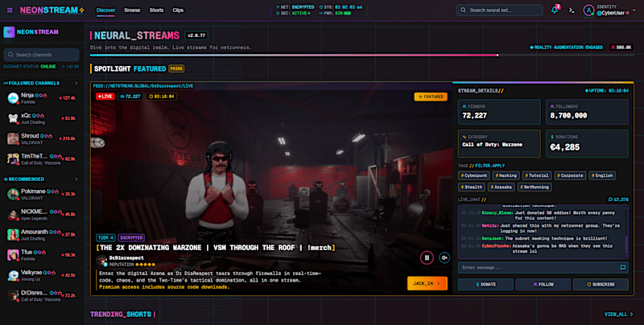644x325 pixels.
Task: Click DrDisrespect avatar under the stream title
Action: (x=101, y=260)
